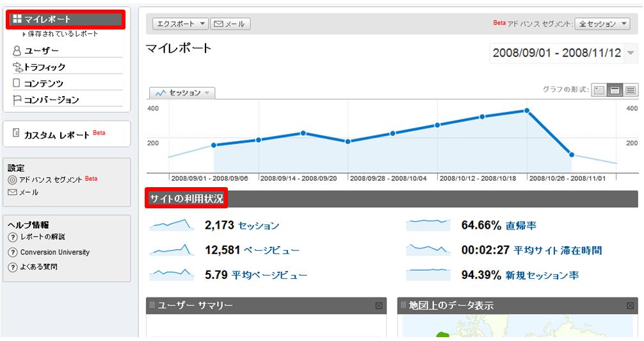
Task: Click the 12,581 pageviews value
Action: (x=222, y=250)
